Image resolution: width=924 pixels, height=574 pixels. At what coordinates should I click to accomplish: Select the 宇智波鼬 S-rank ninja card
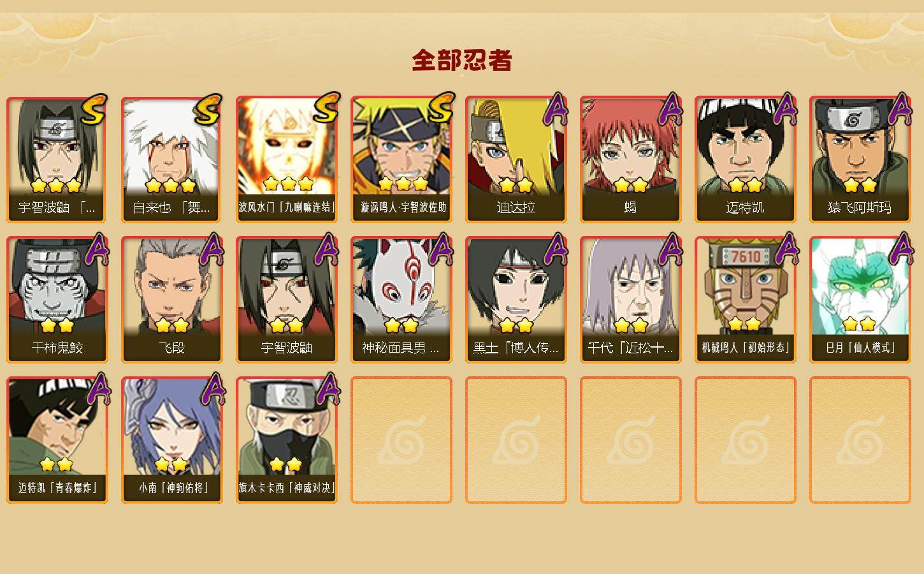click(57, 159)
